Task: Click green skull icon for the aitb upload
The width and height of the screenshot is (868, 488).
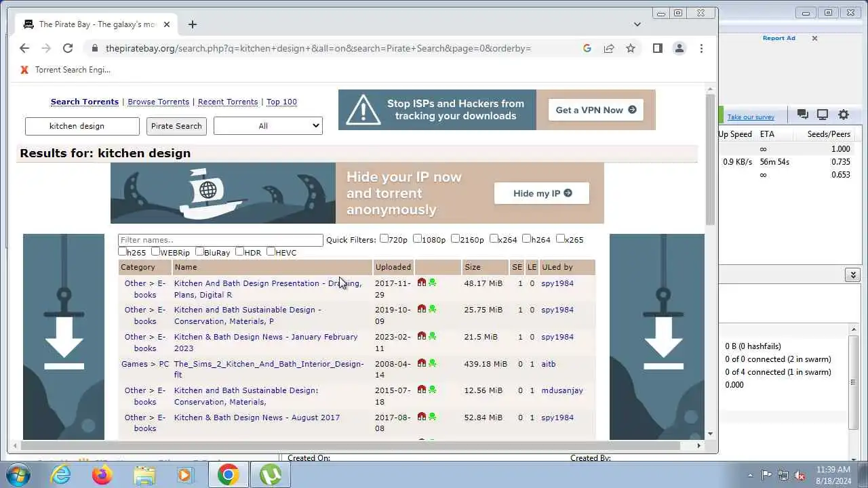Action: coord(433,363)
